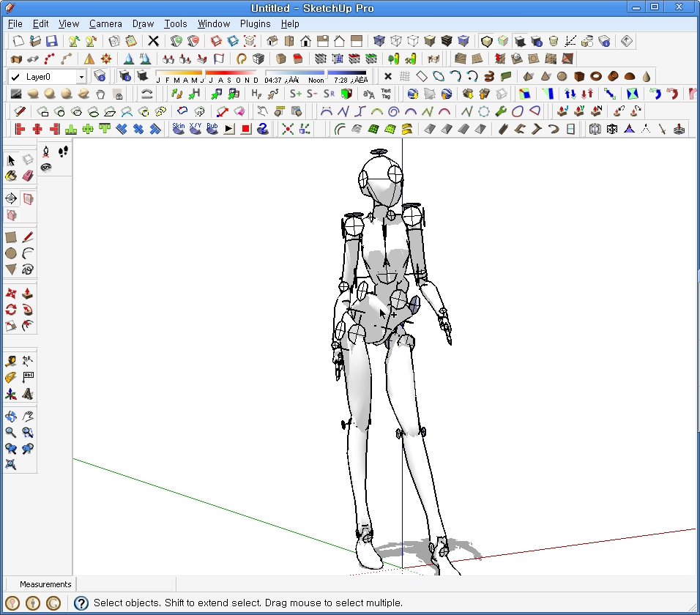Screen dimensions: 700x615
Task: Select the Look Around eye tool
Action: 46,168
